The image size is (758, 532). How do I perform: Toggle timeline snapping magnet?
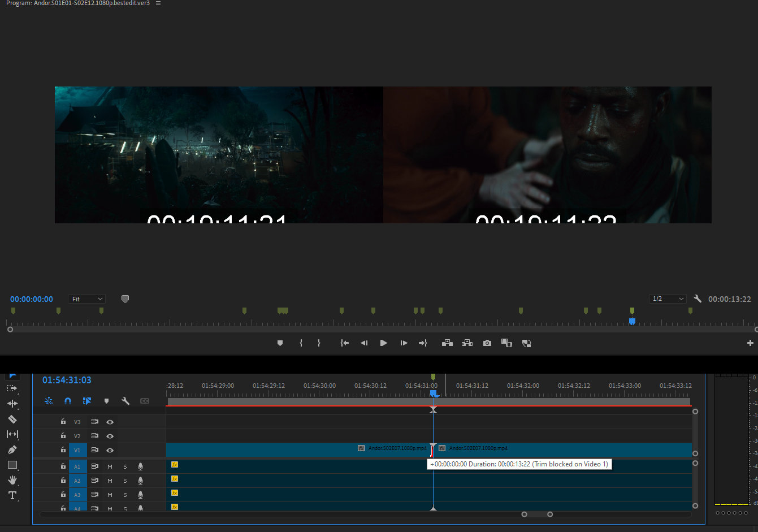pos(68,401)
